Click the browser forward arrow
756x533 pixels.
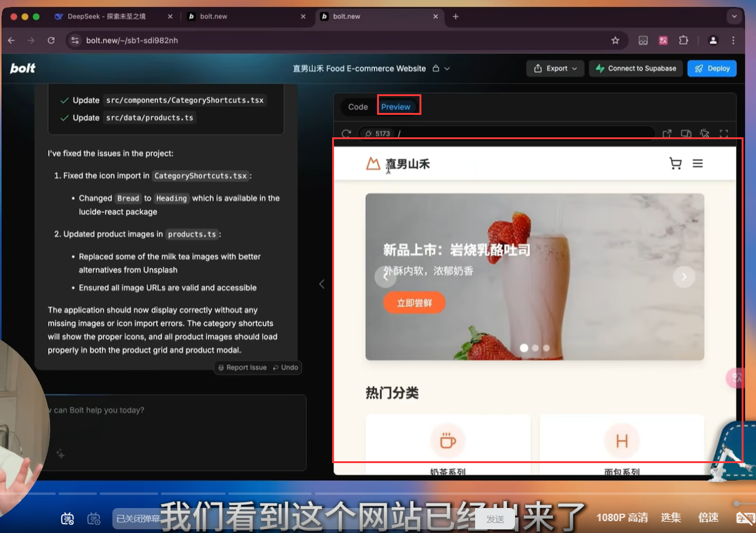click(x=31, y=41)
